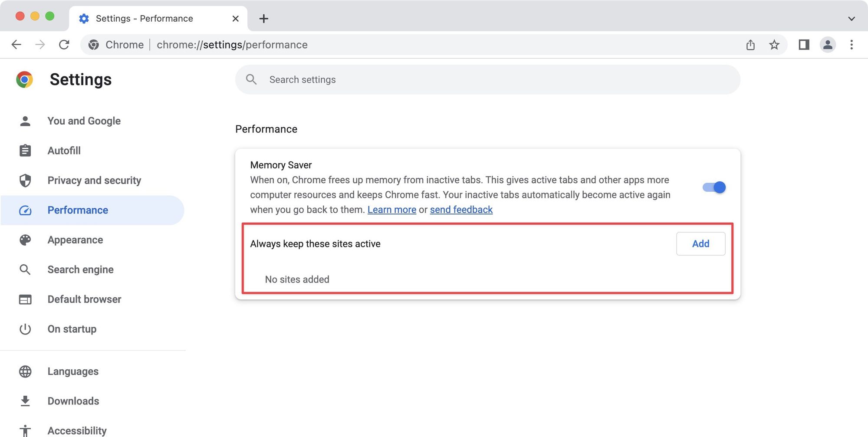868x437 pixels.
Task: Bookmark this page with star icon
Action: click(x=774, y=45)
